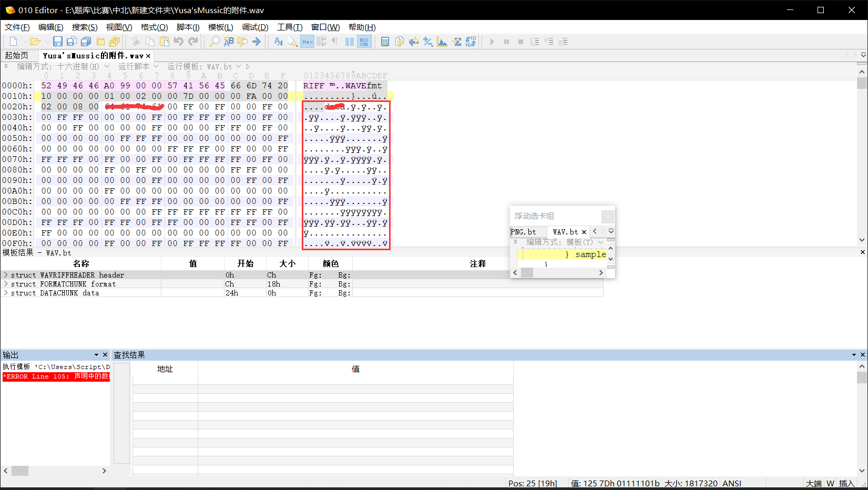868x490 pixels.
Task: Click the Checksum toolbar icon
Action: click(x=456, y=42)
